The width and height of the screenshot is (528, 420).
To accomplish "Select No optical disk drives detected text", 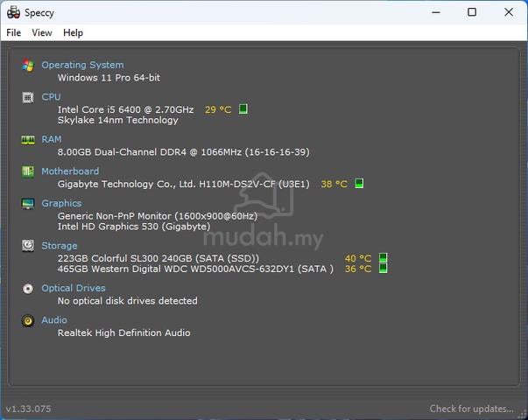I will tap(128, 301).
